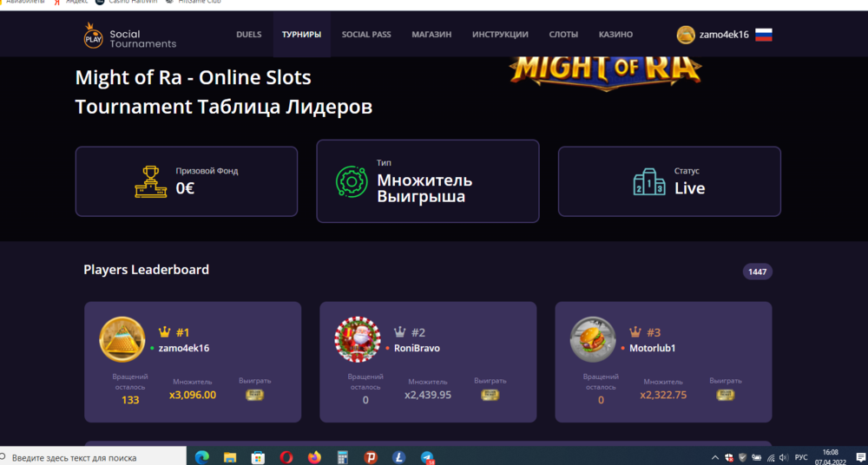Open Microsoft Edge from the taskbar
This screenshot has width=868, height=465.
point(201,457)
